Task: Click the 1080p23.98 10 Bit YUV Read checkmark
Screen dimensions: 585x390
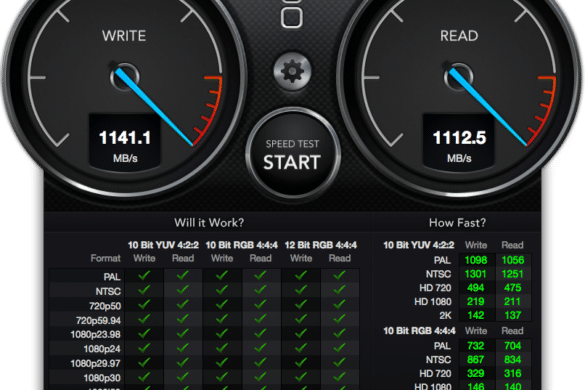Action: tap(182, 333)
